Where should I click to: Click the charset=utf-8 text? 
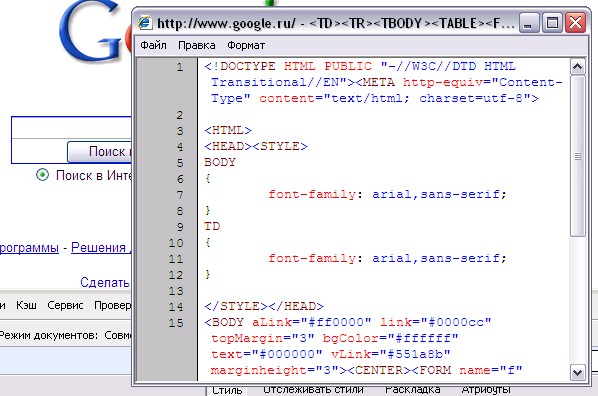coord(471,98)
